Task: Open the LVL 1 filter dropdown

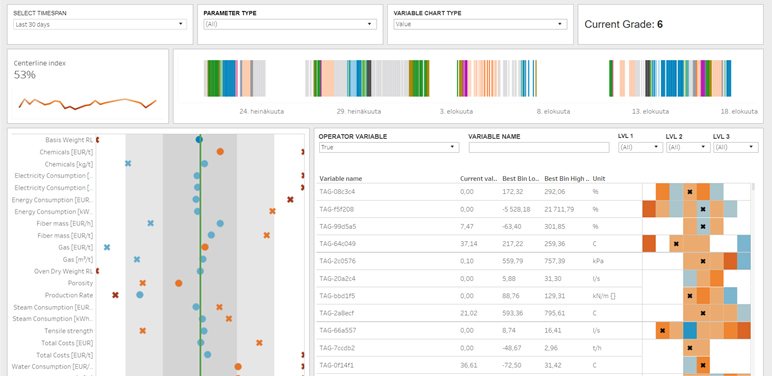Action: click(x=640, y=147)
